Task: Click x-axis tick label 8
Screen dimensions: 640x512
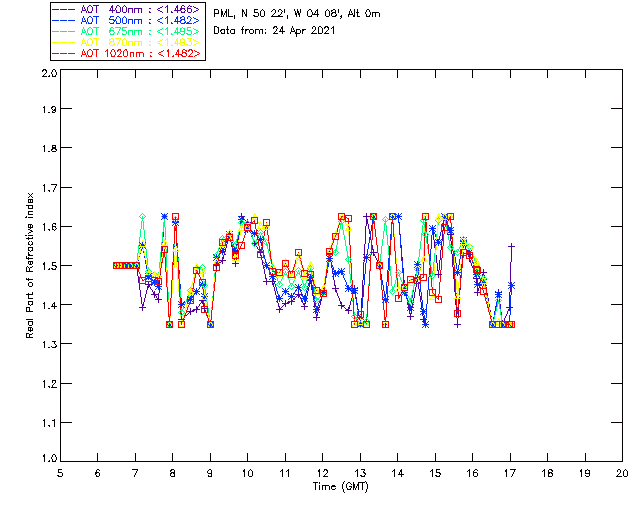Action: [x=173, y=473]
